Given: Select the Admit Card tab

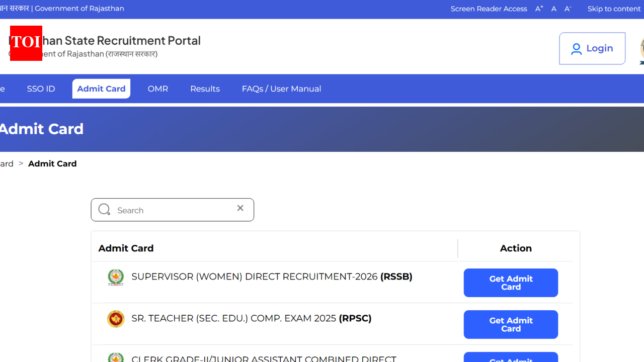Looking at the screenshot, I should pos(101,89).
